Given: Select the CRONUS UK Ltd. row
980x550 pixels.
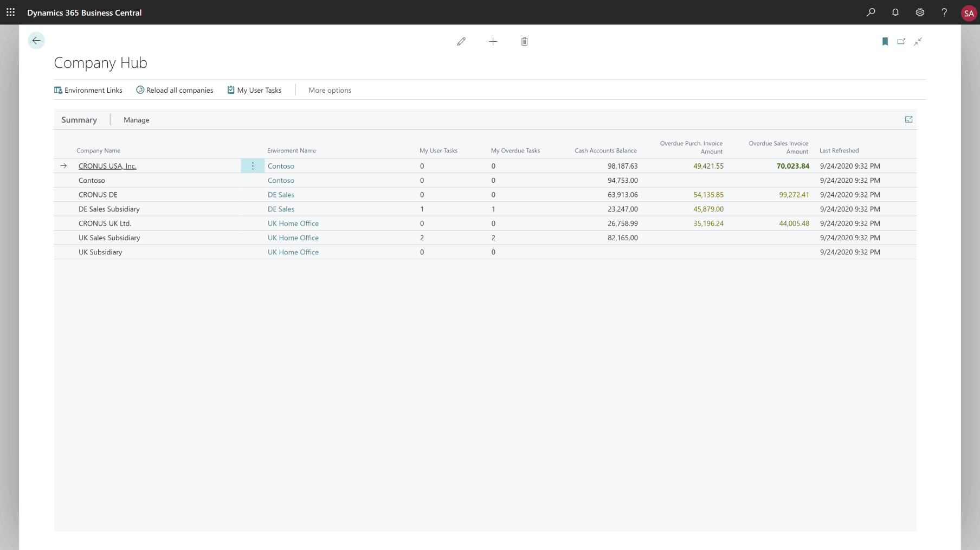Looking at the screenshot, I should (485, 223).
